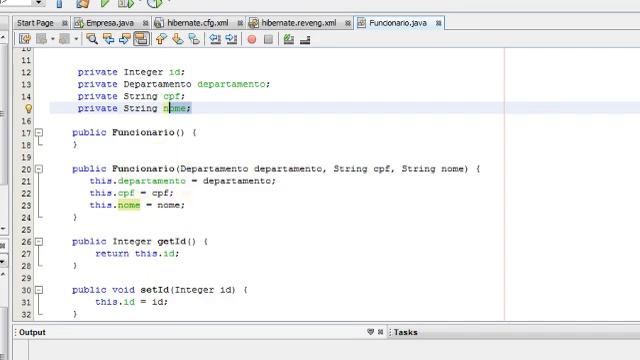Shift the line left using the toolbar
Image resolution: width=640 pixels, height=360 pixels.
pos(215,39)
